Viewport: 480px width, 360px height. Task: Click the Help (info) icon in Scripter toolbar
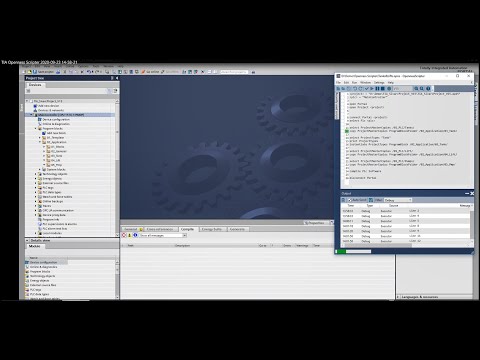coord(428,89)
